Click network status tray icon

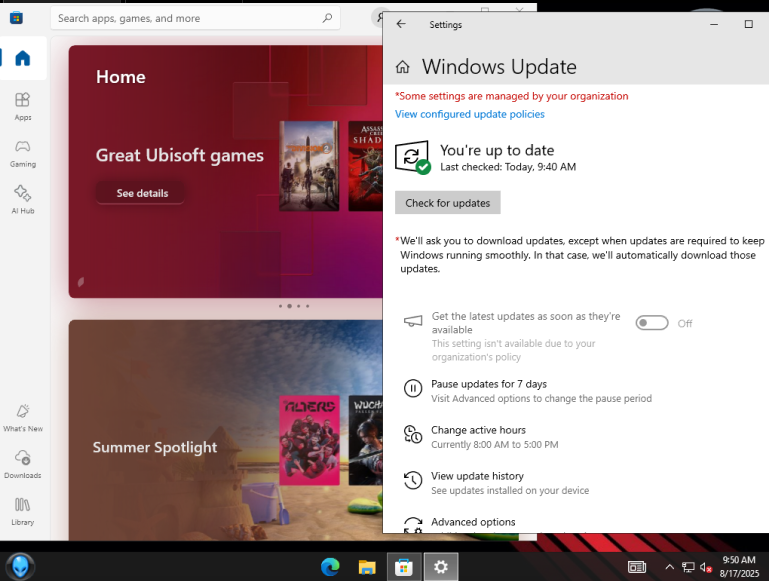pyautogui.click(x=688, y=567)
